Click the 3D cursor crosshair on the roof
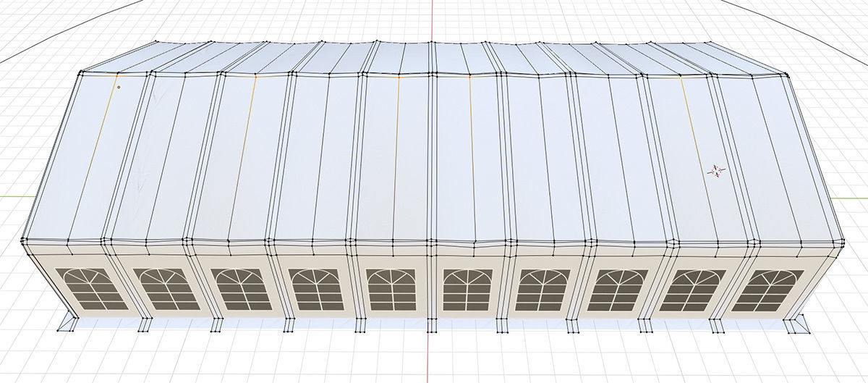The height and width of the screenshot is (383, 868). pyautogui.click(x=716, y=171)
